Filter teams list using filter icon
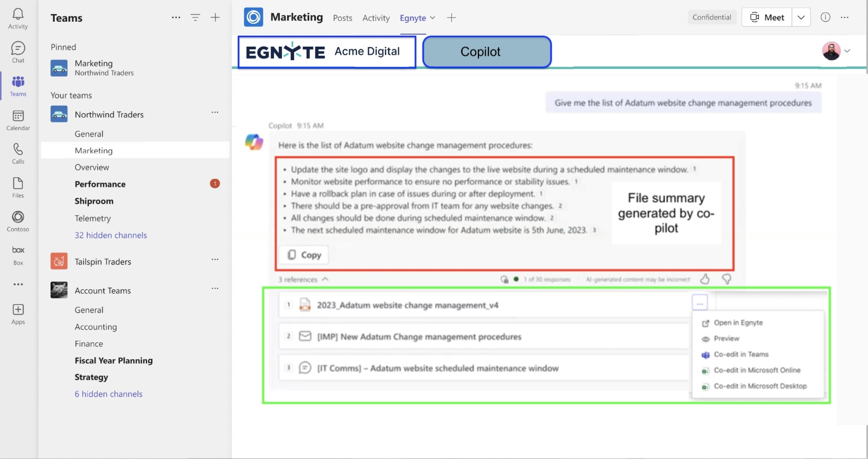This screenshot has width=868, height=459. click(x=195, y=17)
